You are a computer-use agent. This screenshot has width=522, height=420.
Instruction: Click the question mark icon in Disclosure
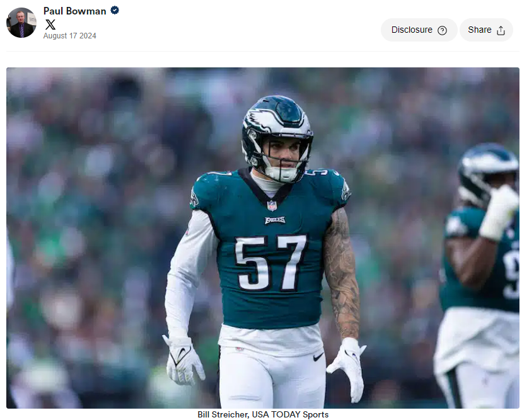442,30
